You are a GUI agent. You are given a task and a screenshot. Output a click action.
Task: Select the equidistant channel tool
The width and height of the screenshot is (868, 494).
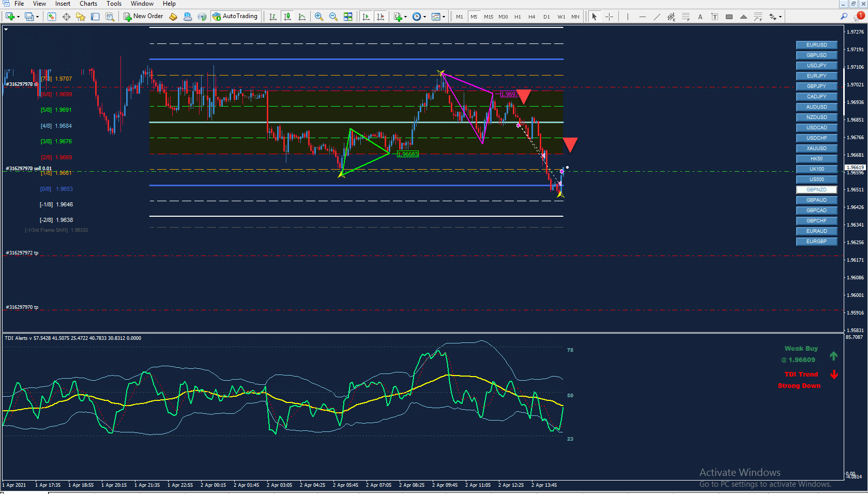point(671,17)
